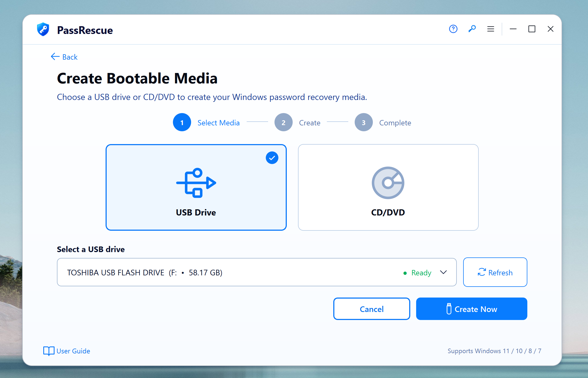Start creation with Create Now button
Screen dimensions: 588x378
click(x=471, y=309)
